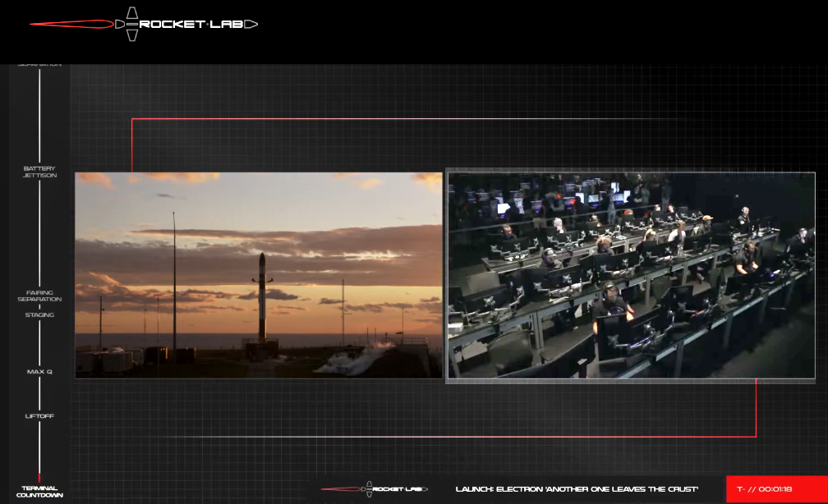Click the red rocket flame graphic in header

click(74, 25)
